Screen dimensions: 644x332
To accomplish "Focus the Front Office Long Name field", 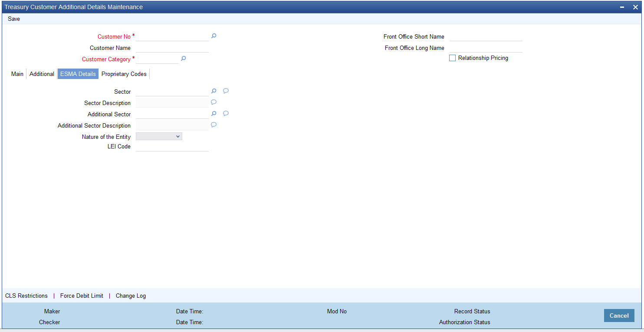I will [486, 48].
